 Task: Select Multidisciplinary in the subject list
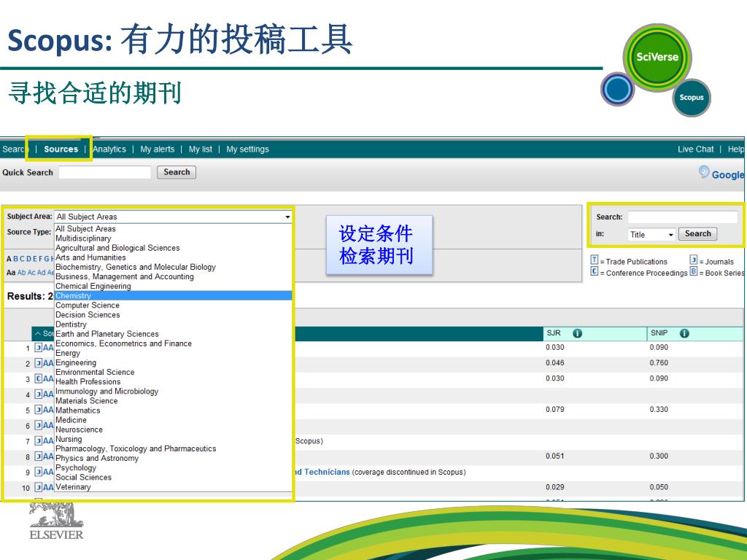point(173,238)
